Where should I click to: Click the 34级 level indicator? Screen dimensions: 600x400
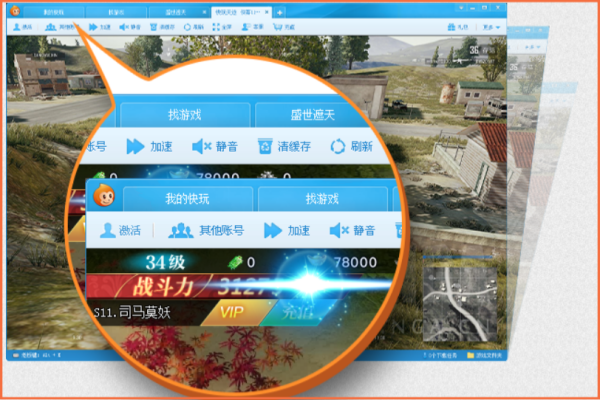[169, 262]
